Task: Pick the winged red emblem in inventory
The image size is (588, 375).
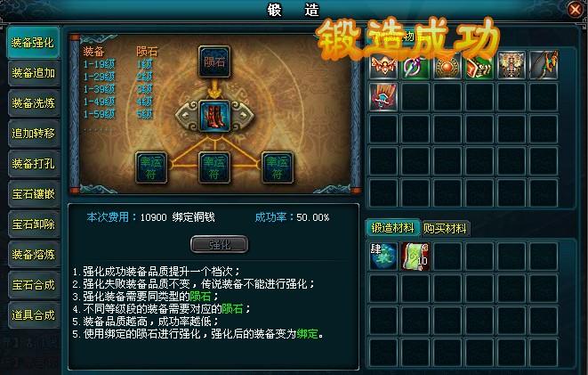Action: coord(383,65)
